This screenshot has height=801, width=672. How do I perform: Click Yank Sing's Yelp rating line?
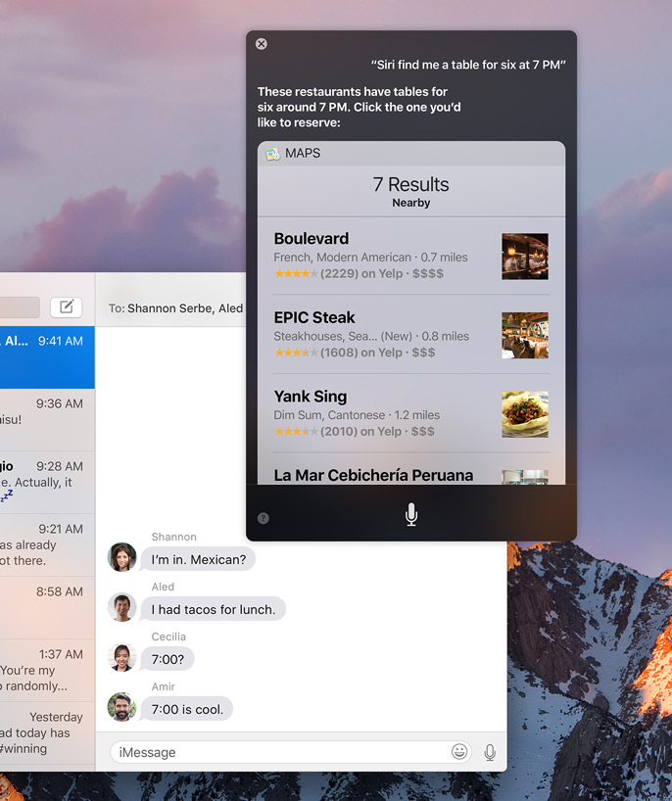(355, 432)
